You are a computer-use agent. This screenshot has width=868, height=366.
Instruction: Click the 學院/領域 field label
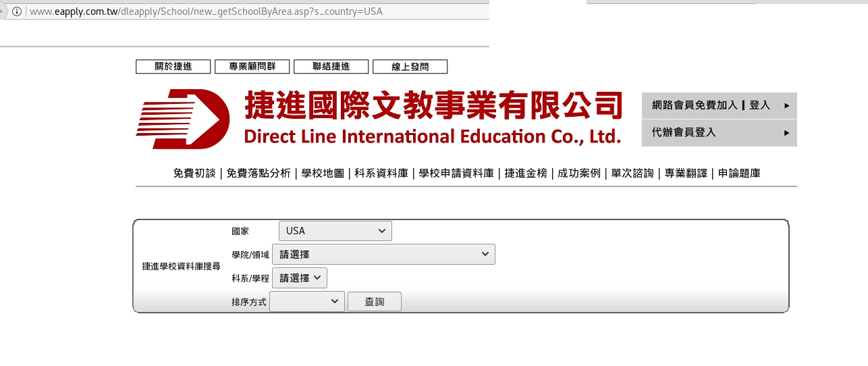coord(250,255)
